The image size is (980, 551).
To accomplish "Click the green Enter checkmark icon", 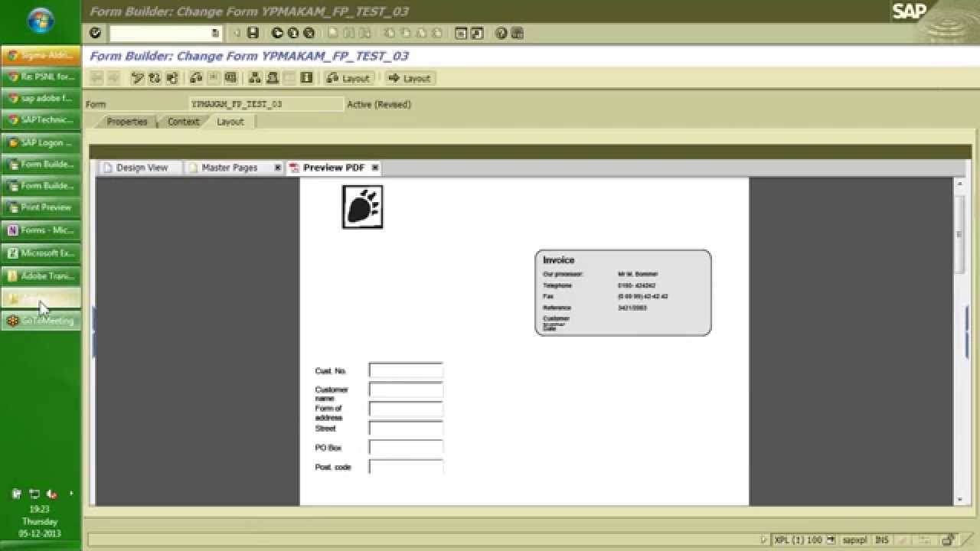I will click(95, 33).
